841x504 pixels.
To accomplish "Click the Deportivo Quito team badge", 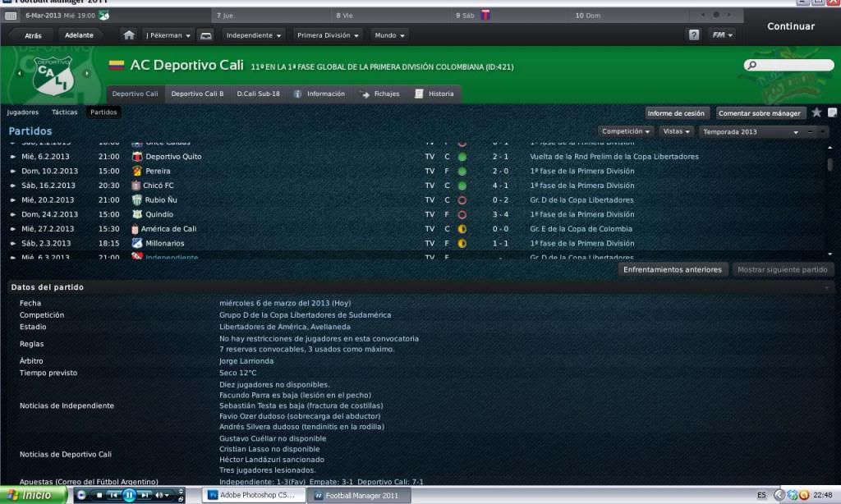I will pyautogui.click(x=137, y=157).
